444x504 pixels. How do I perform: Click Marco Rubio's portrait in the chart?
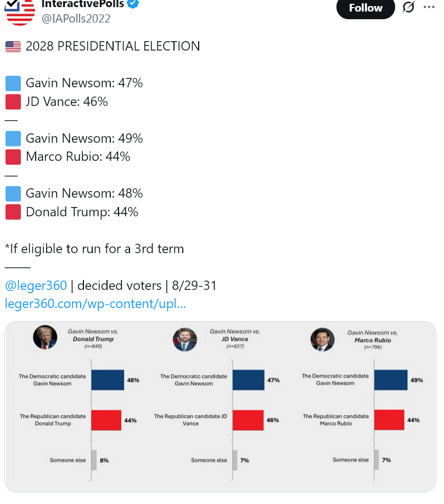click(x=322, y=339)
